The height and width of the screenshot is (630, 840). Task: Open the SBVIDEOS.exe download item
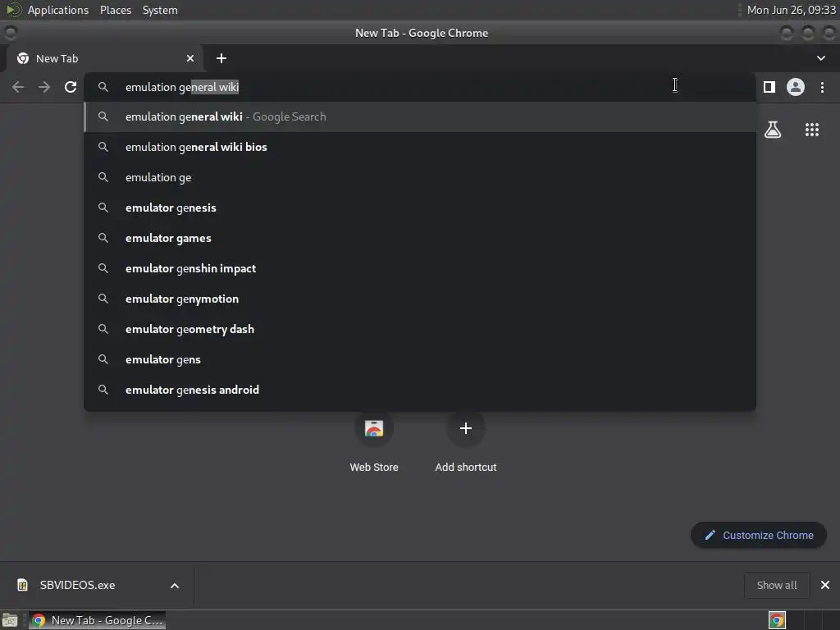(78, 585)
